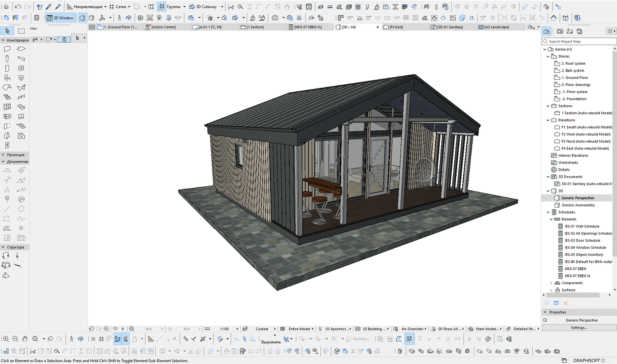The image size is (617, 364).
Task: Collapse the Properties panel section
Action: pos(545,312)
